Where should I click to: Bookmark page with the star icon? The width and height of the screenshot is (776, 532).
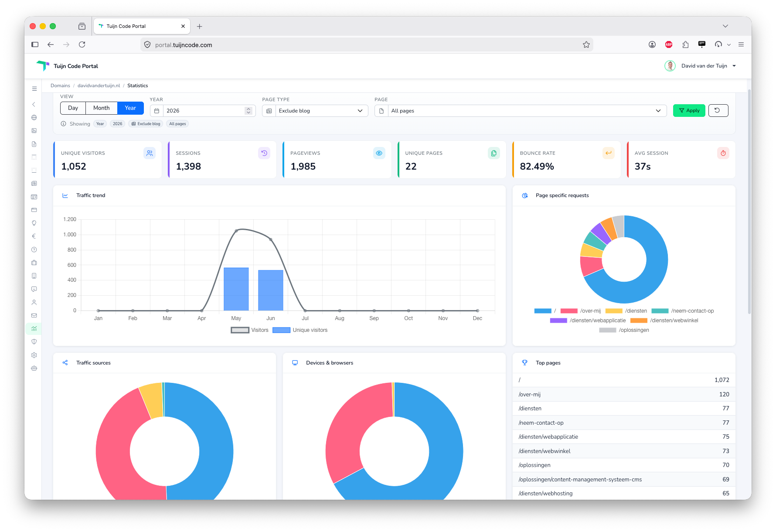pos(586,44)
